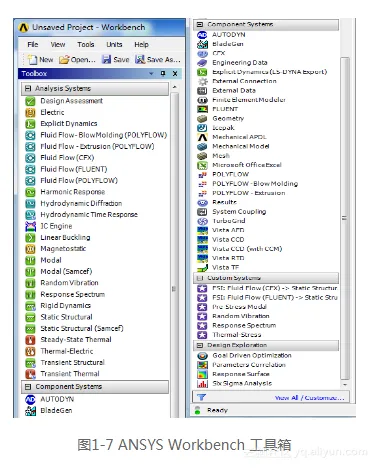This screenshot has height=469, width=378.
Task: Click the Thermal-Electric icon
Action: point(30,351)
